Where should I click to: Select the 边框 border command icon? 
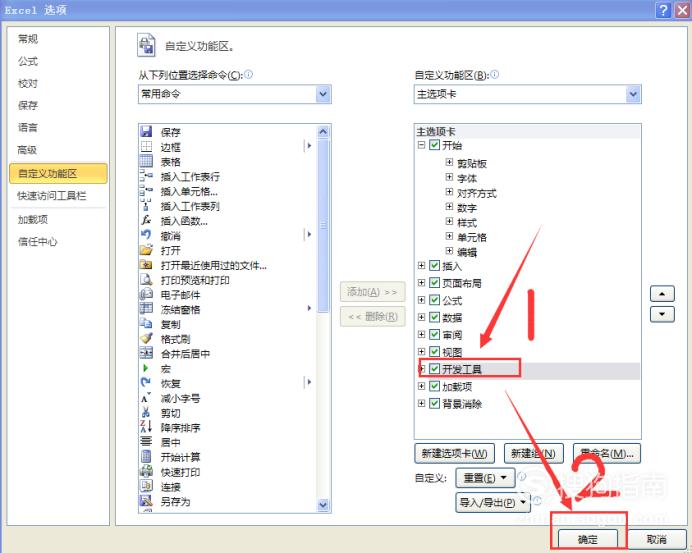point(146,146)
